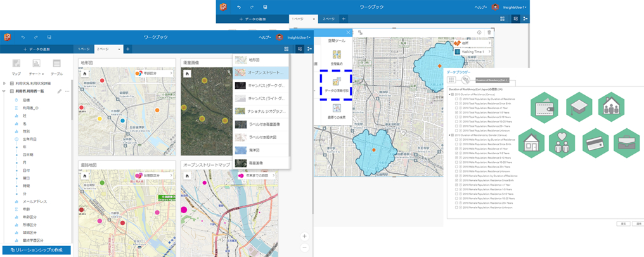The height and width of the screenshot is (257, 644).
Task: Click the リレーションシップの作成 button
Action: pos(36,251)
